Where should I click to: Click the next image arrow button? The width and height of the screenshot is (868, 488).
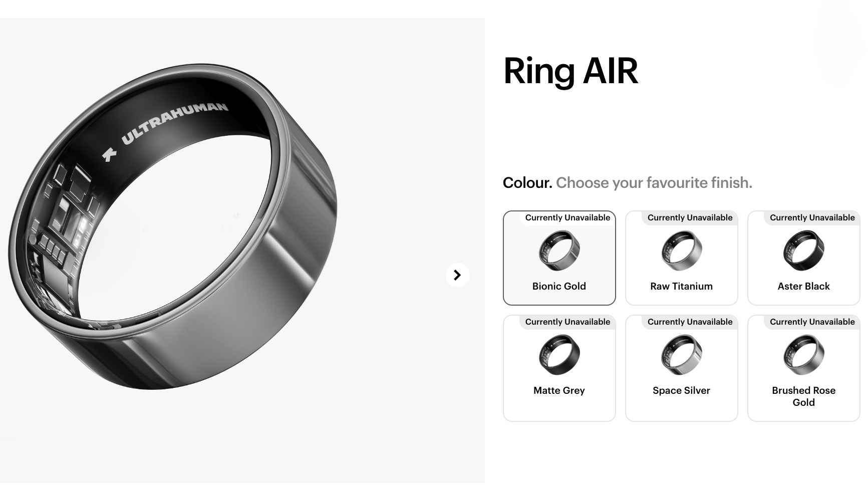click(457, 275)
